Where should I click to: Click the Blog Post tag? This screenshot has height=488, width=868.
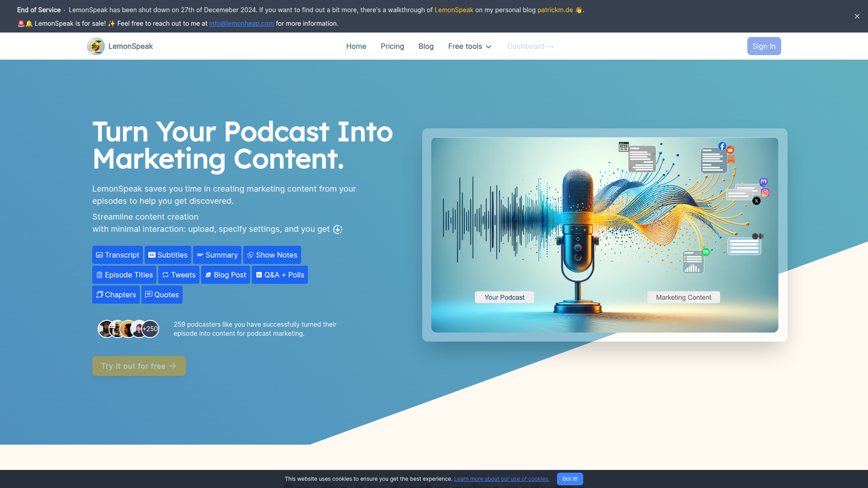pyautogui.click(x=225, y=275)
